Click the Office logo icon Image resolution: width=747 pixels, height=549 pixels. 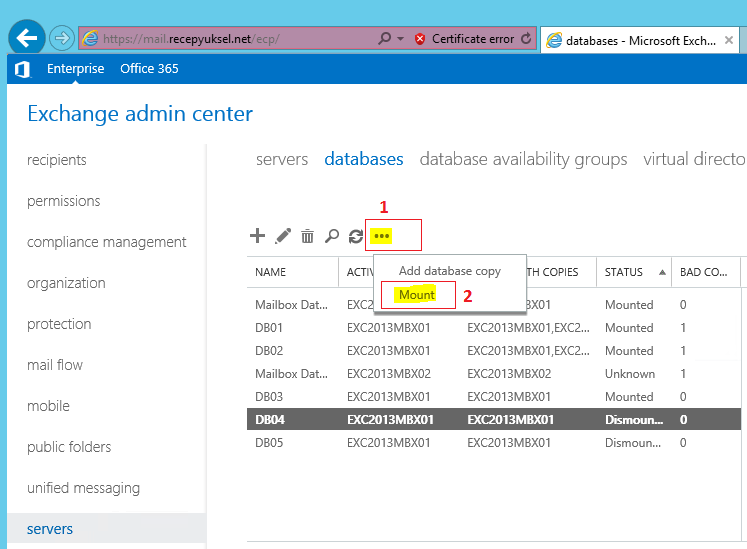(x=22, y=69)
